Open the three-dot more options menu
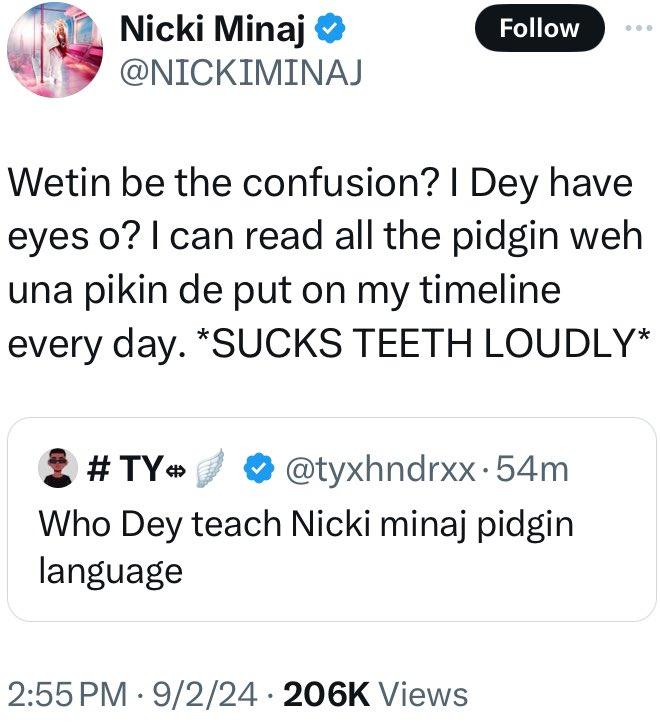Viewport: 660px width, 728px height. 636,27
